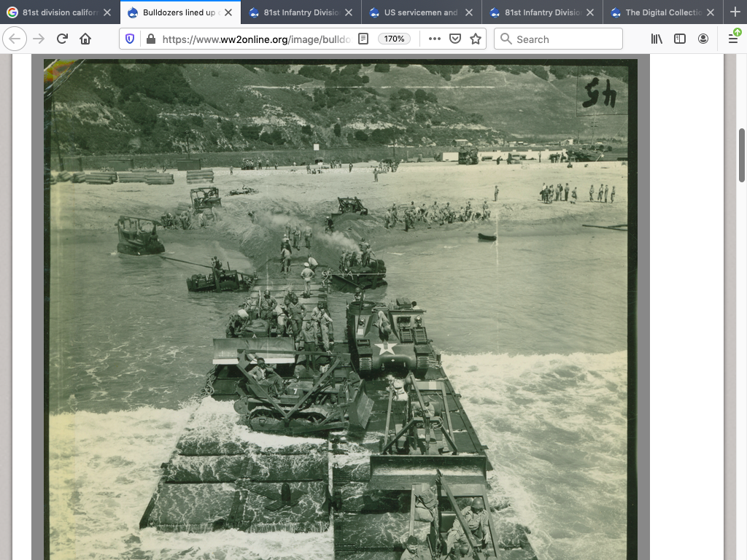This screenshot has width=747, height=560.
Task: Open the page actions three-dot menu
Action: pyautogui.click(x=435, y=39)
